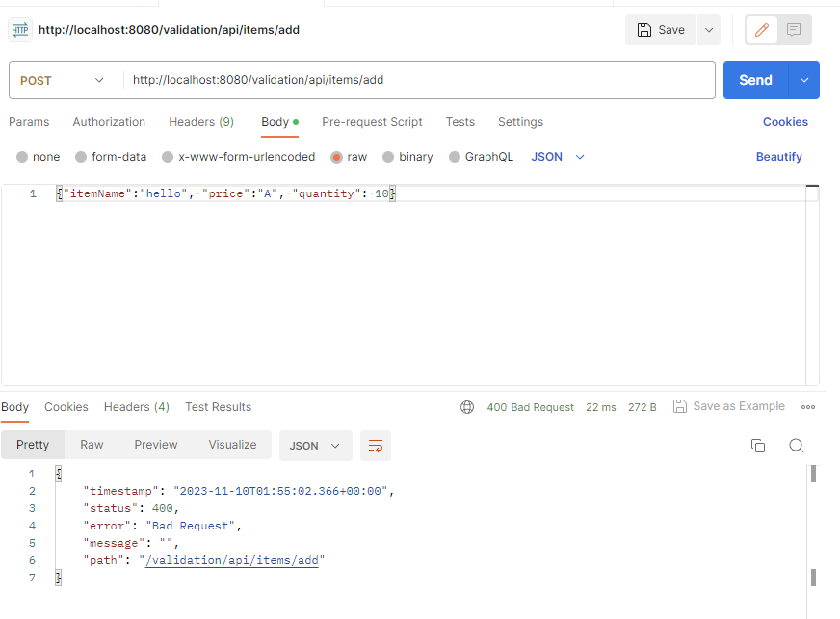Screen dimensions: 840x619
Task: Select the Pretty response view
Action: (x=33, y=445)
